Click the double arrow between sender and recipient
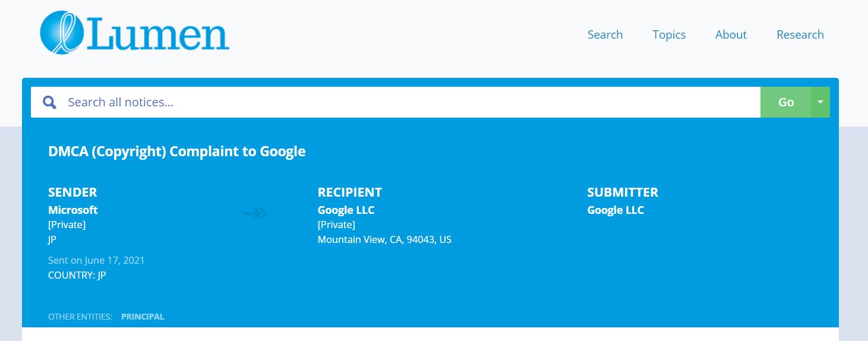Screen dimensions: 868x341 pos(255,213)
